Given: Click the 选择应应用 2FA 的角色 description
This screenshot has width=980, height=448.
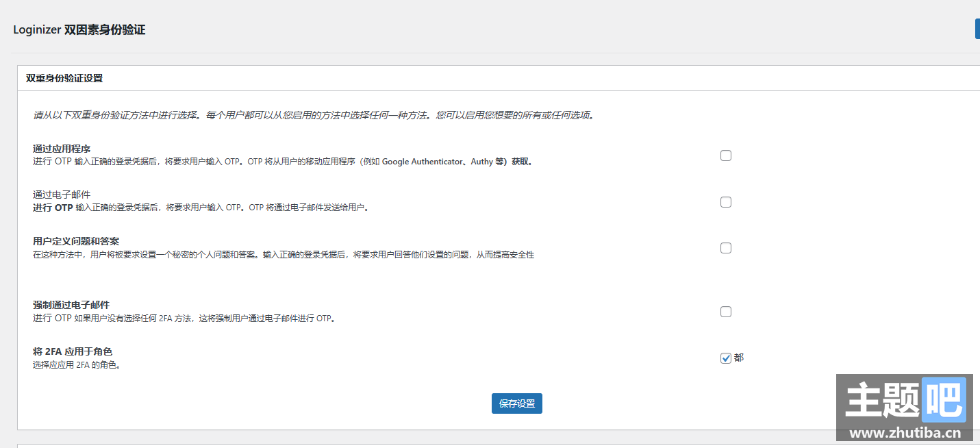Looking at the screenshot, I should pyautogui.click(x=77, y=365).
